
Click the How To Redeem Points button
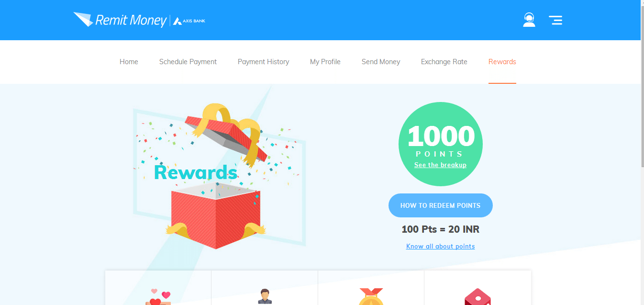440,205
